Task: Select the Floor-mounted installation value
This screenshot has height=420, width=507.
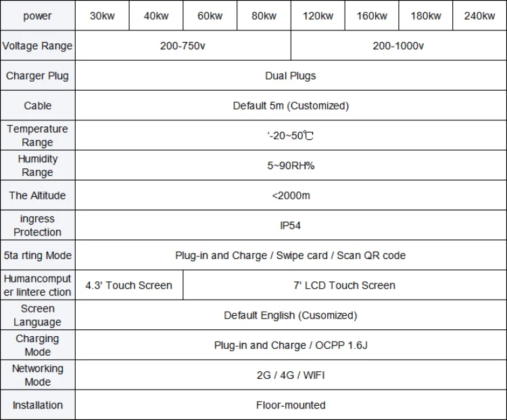Action: pos(290,405)
